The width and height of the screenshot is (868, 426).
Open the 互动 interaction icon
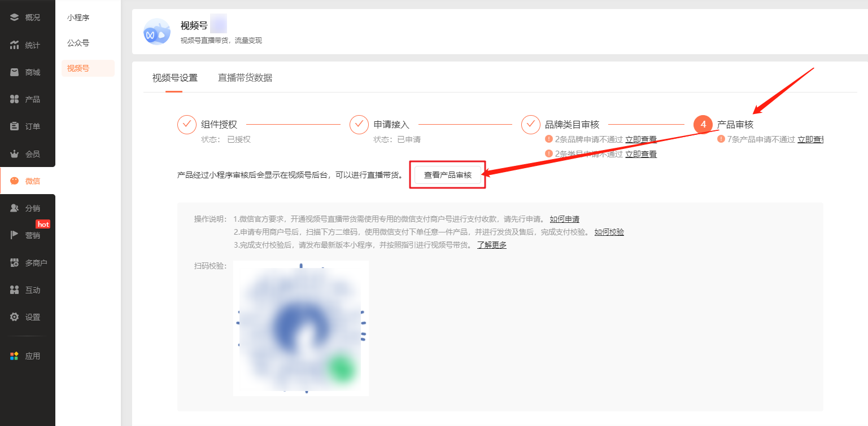[x=15, y=290]
